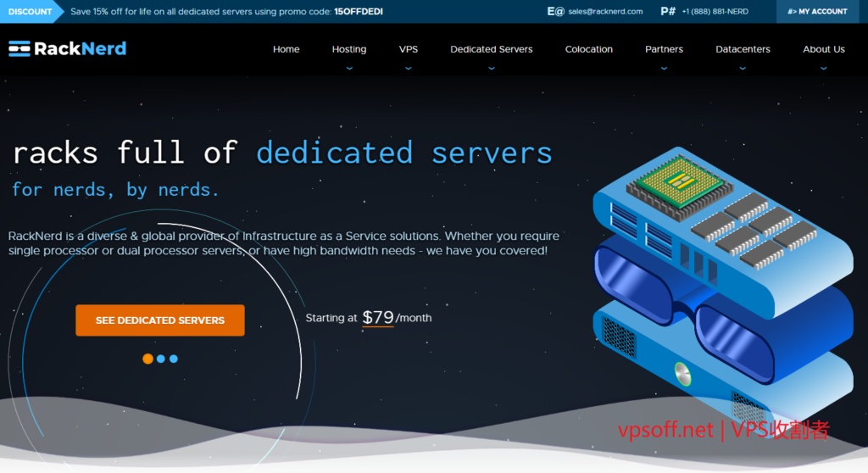Click the RackNerd logo

[68, 48]
